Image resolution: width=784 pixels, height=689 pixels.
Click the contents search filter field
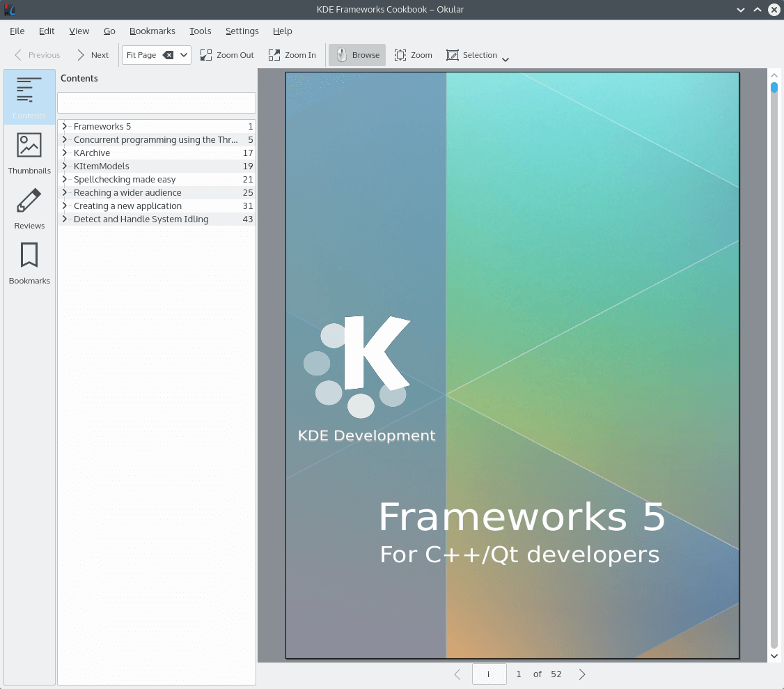pyautogui.click(x=157, y=102)
